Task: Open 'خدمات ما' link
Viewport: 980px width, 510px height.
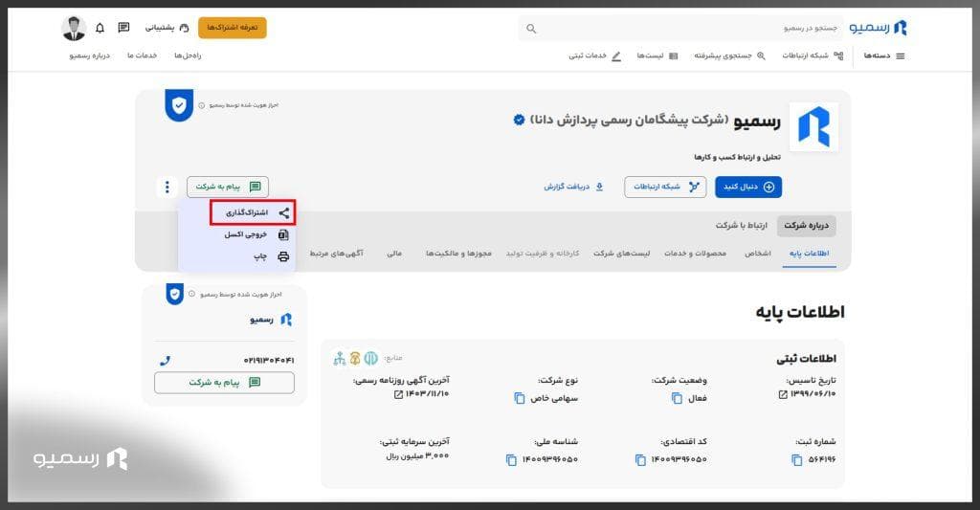Action: (x=142, y=55)
